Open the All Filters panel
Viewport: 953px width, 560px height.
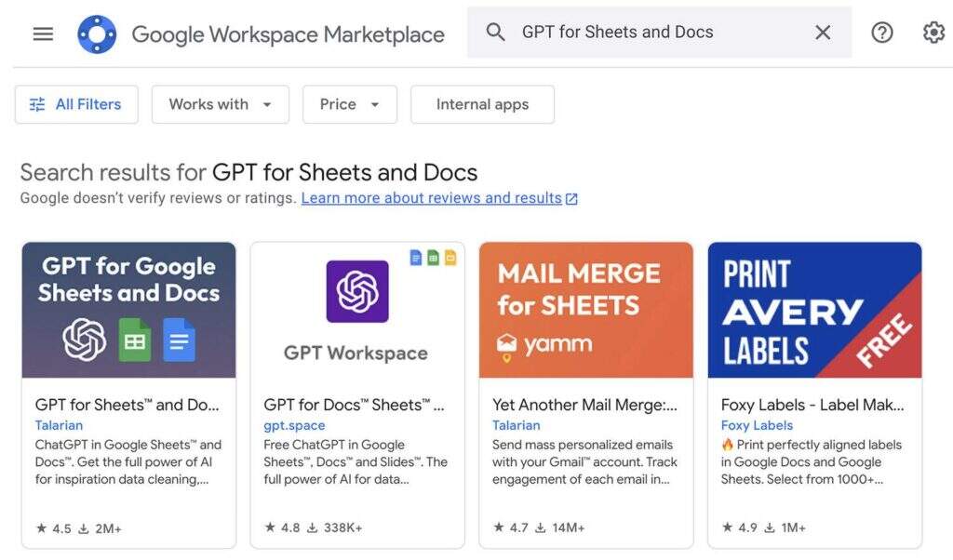[76, 104]
